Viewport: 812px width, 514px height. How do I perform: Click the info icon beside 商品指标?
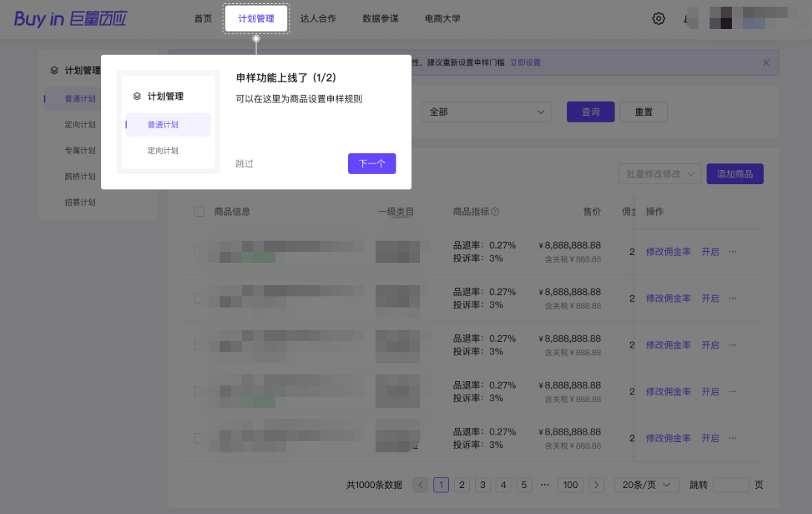pos(495,212)
